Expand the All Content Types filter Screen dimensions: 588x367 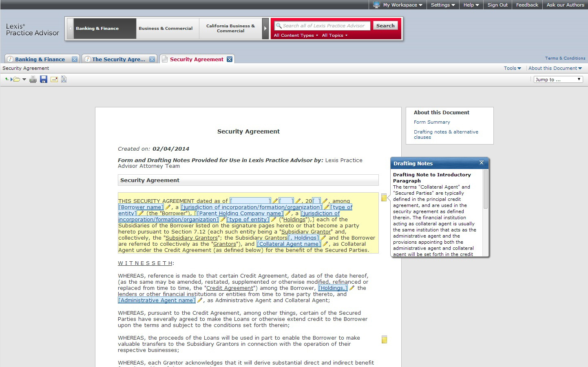tap(296, 36)
